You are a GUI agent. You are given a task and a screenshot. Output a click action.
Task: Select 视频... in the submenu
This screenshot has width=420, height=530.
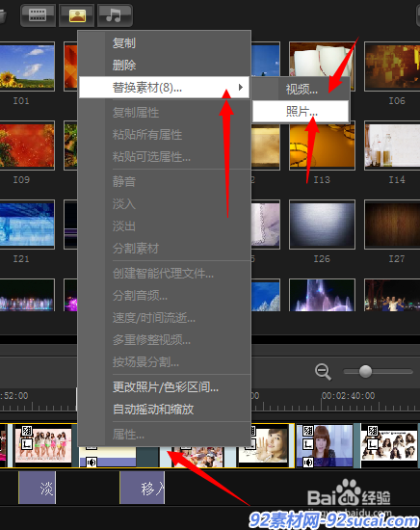click(x=302, y=89)
